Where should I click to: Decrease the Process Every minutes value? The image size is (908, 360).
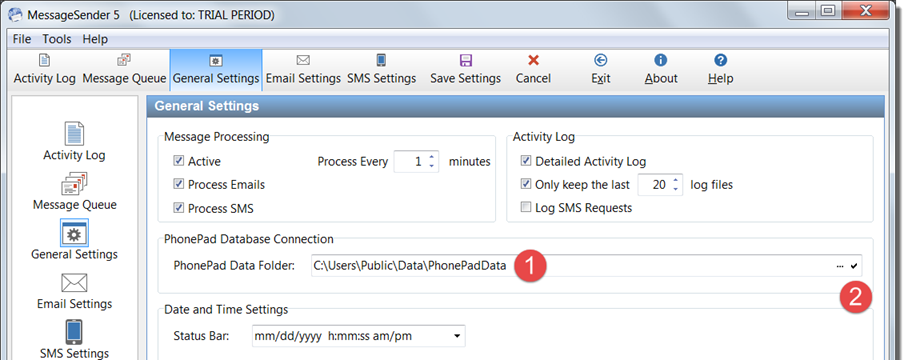coord(431,166)
